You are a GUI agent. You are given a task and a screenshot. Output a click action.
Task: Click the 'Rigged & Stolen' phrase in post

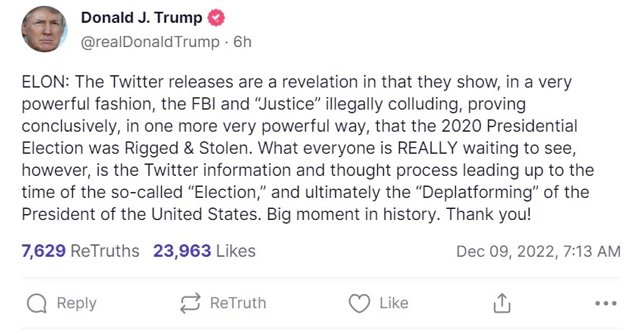(189, 149)
